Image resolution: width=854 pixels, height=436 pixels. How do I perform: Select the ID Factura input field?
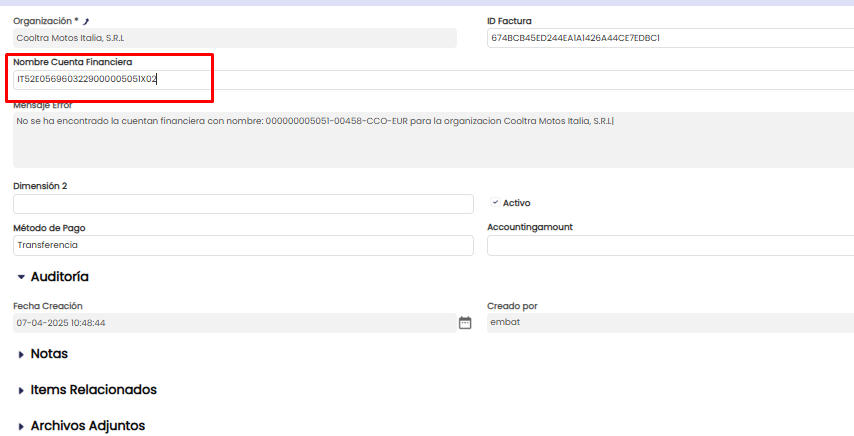point(670,38)
